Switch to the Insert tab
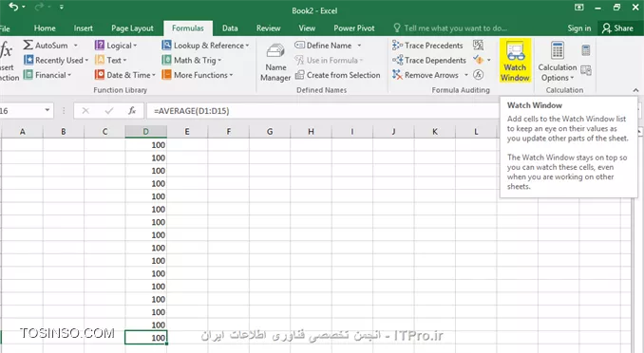This screenshot has width=644, height=353. point(84,28)
